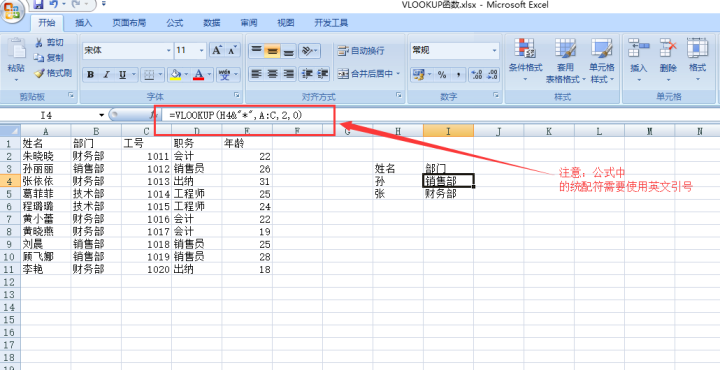Decrease font size with the small A
Image resolution: width=720 pixels, height=370 pixels.
(232, 50)
